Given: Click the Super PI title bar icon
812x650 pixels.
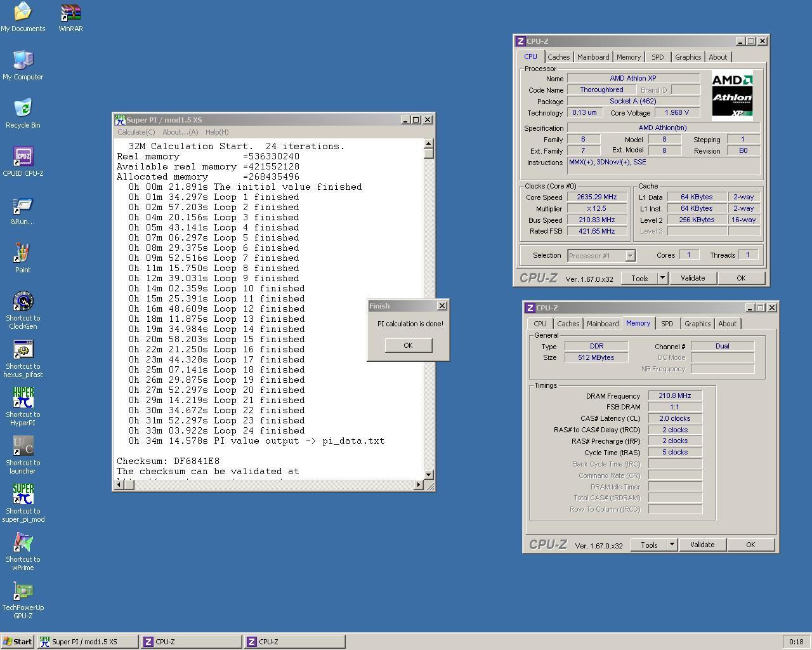Looking at the screenshot, I should (120, 120).
